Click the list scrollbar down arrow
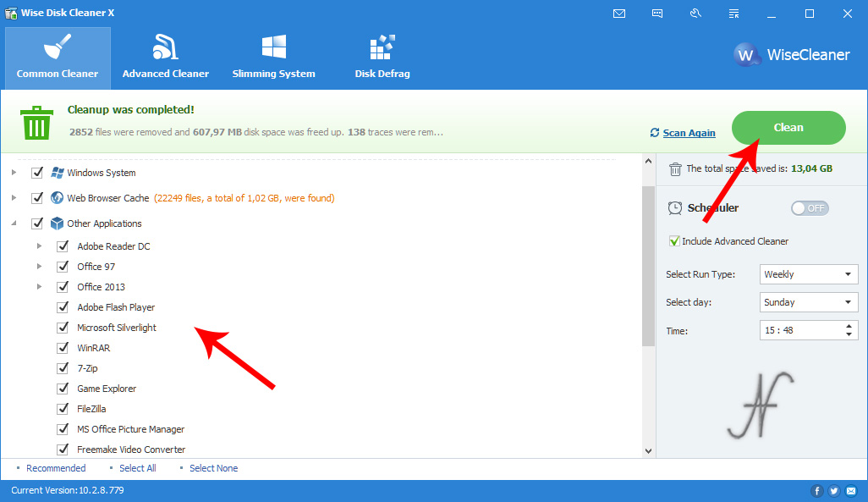Viewport: 868px width, 502px height. tap(648, 451)
